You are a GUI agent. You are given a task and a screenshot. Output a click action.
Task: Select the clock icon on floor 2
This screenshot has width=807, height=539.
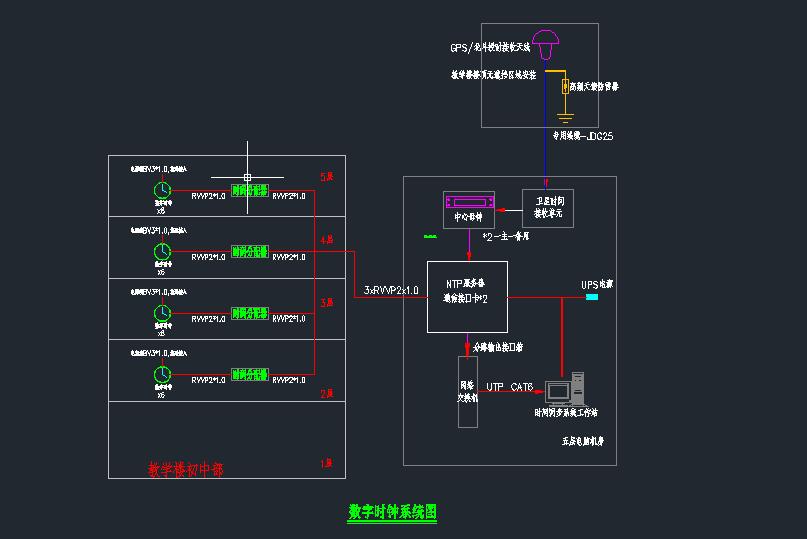pyautogui.click(x=161, y=374)
